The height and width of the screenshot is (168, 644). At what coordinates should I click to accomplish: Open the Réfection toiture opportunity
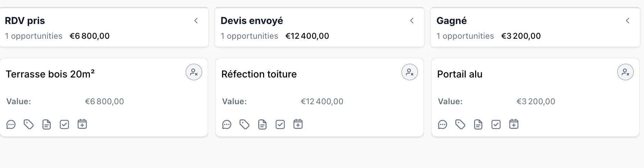click(259, 74)
